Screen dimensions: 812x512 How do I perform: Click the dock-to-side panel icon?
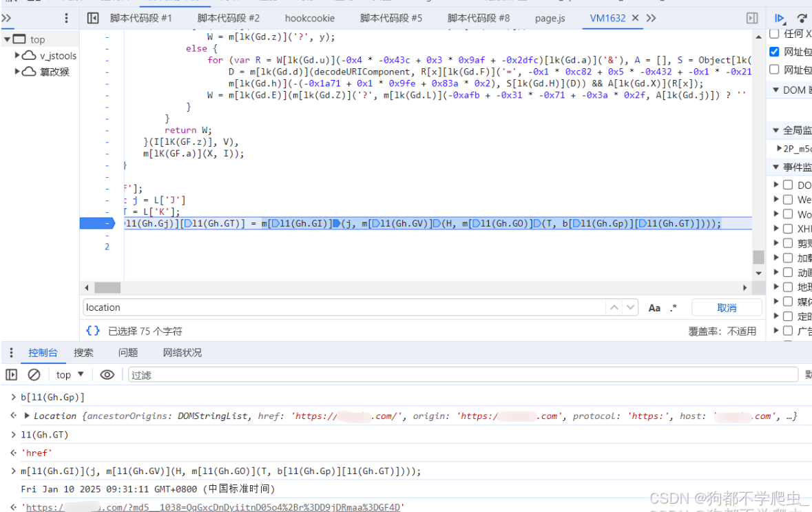pos(751,18)
